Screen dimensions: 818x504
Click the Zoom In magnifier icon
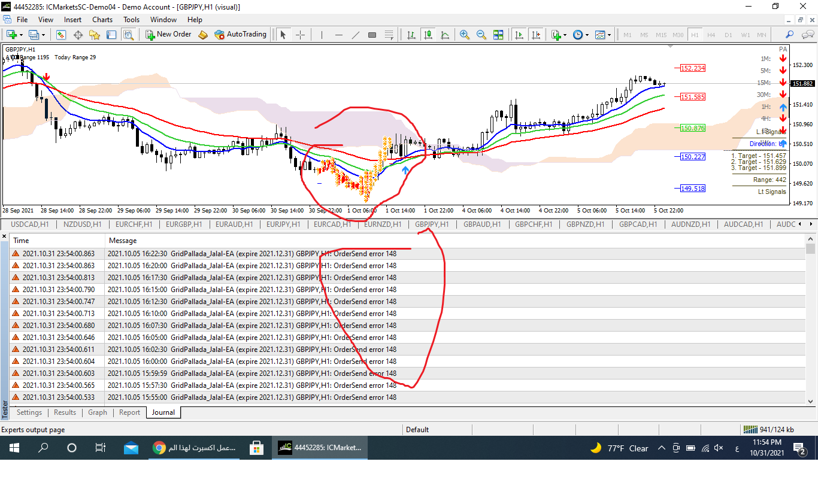click(x=464, y=35)
